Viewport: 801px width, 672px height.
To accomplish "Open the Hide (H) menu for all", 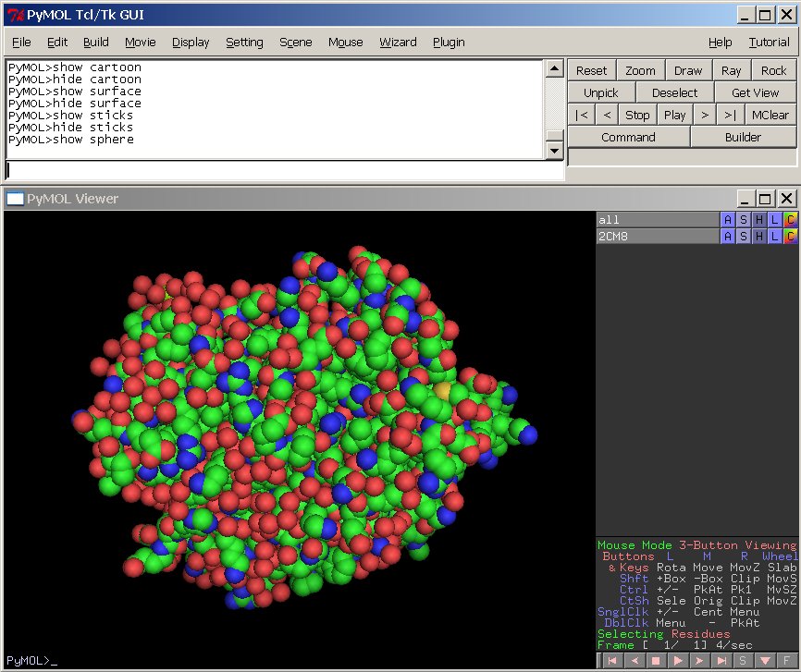I will pos(759,220).
